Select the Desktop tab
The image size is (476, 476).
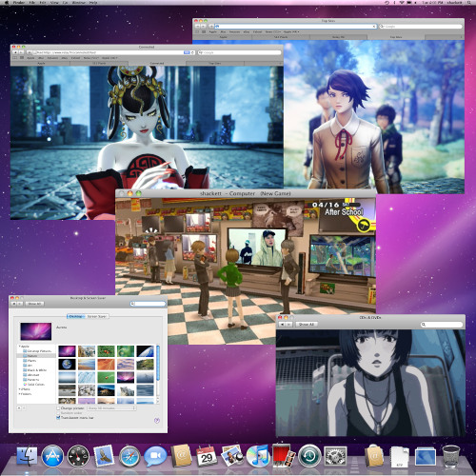pos(76,316)
